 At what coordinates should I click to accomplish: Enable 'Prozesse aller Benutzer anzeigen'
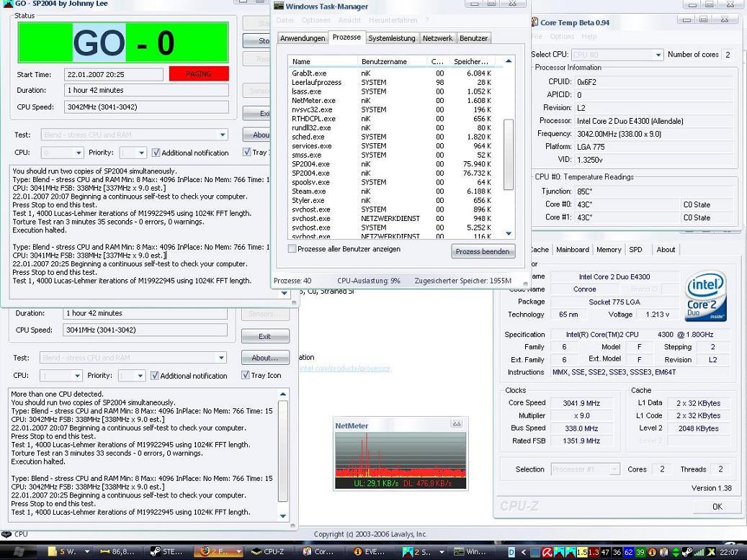click(292, 249)
